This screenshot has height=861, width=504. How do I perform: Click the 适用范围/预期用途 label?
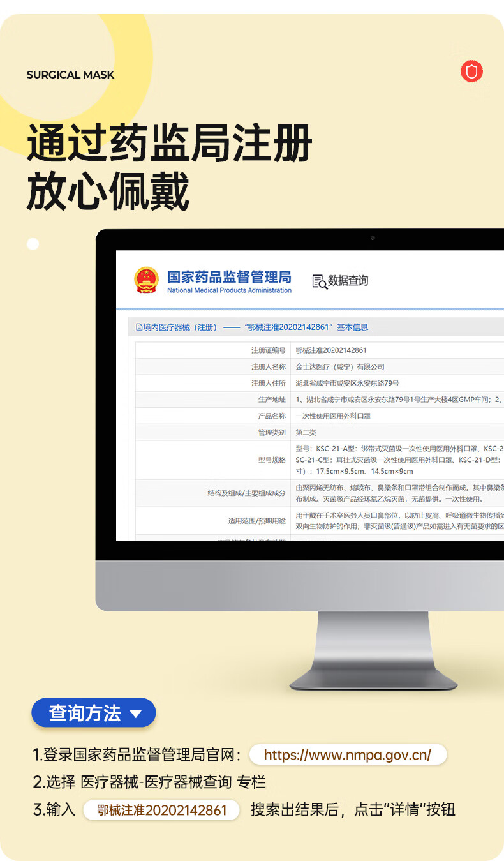pos(257,521)
